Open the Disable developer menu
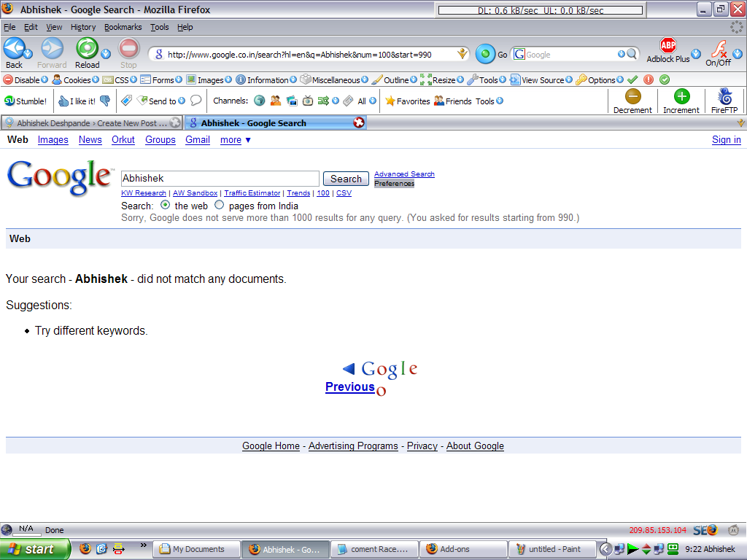747x560 pixels. 26,80
